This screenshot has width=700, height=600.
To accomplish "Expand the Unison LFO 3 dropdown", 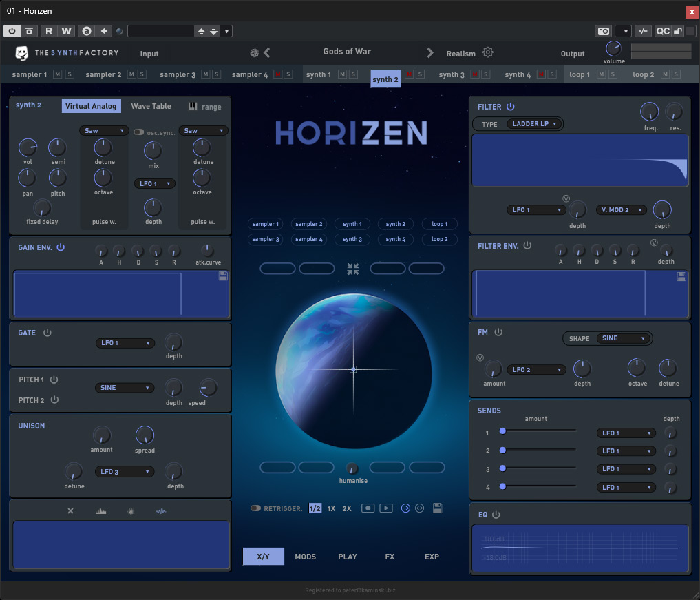I will click(x=125, y=471).
